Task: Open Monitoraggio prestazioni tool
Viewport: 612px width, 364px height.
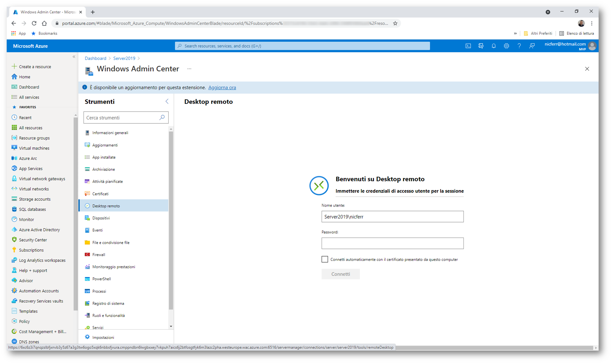Action: pos(124,267)
